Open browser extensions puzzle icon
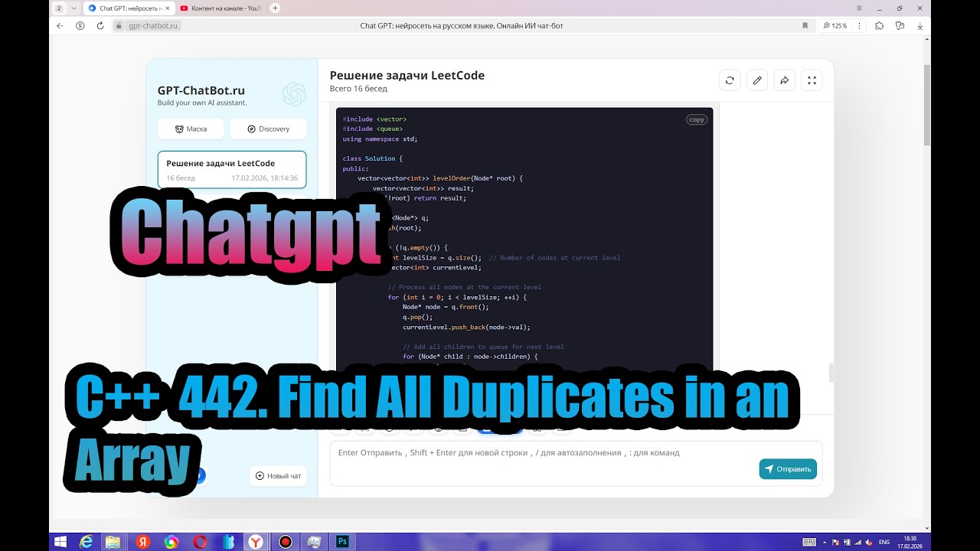Screen dimensions: 980x551 (x=879, y=25)
